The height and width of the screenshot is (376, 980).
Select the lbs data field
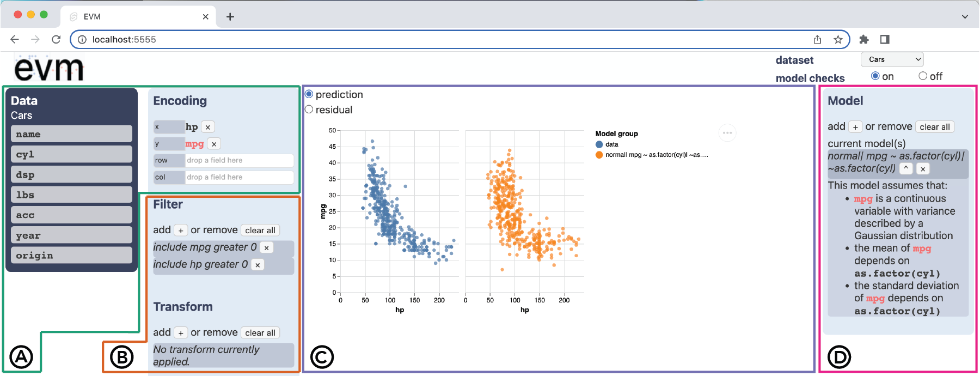[71, 195]
